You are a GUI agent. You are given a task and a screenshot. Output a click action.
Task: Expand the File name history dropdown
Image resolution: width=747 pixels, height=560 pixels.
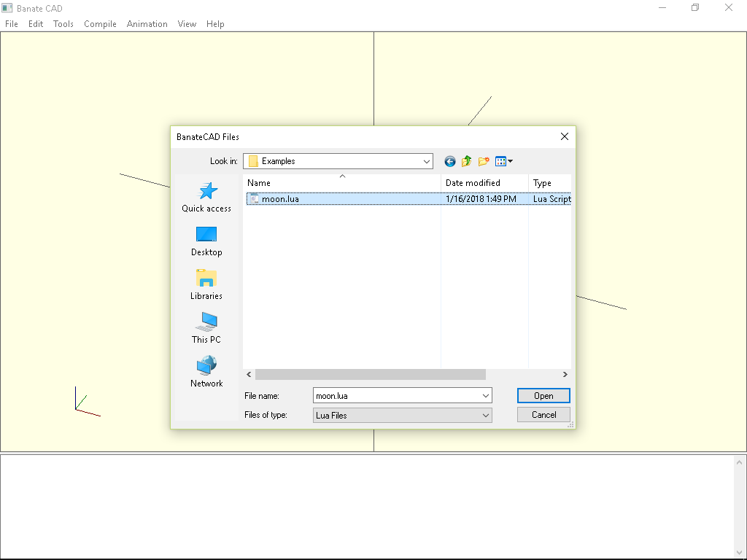tap(485, 395)
